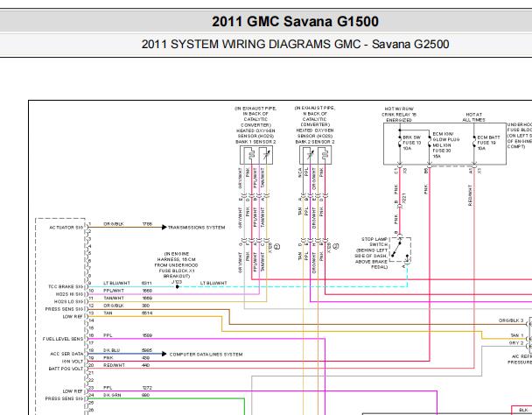This screenshot has height=415, width=532.
Task: Select circuit number '1589' on pin 16 wire
Action: point(147,335)
